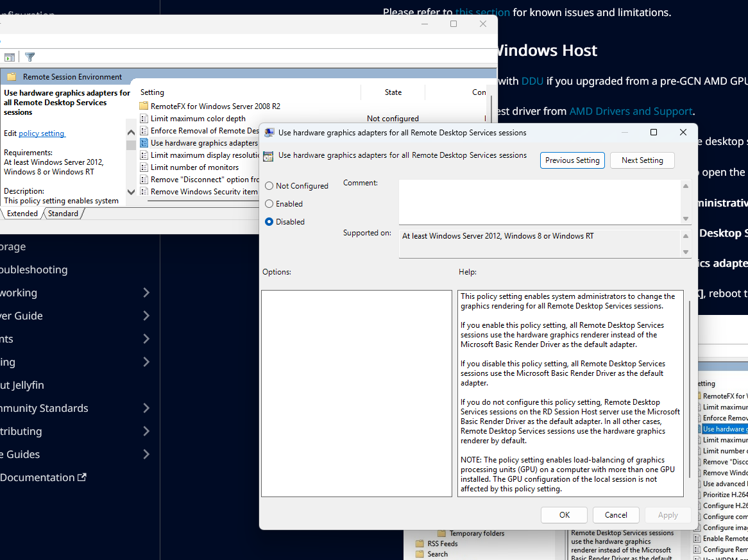Image resolution: width=748 pixels, height=560 pixels.
Task: Click the filter funnel icon in toolbar
Action: 30,57
